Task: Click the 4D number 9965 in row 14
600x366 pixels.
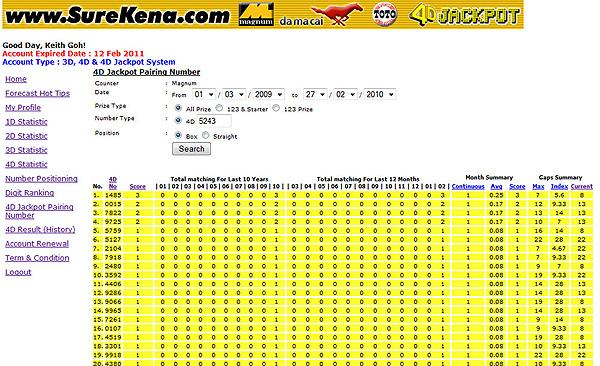Action: pos(113,310)
